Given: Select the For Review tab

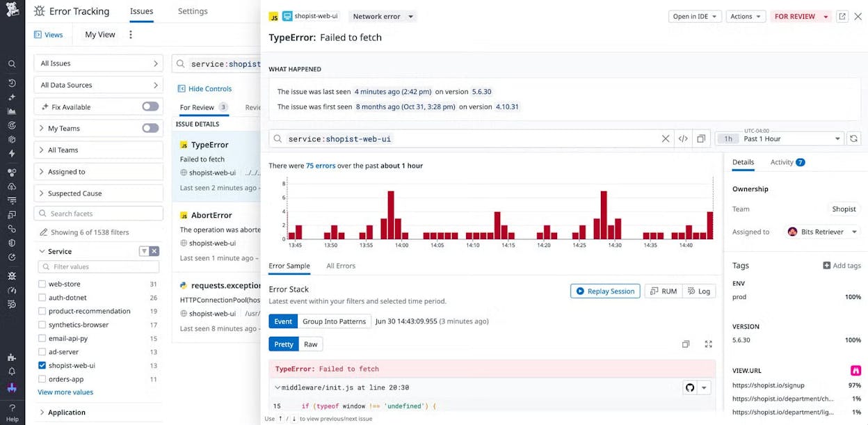Looking at the screenshot, I should click(203, 107).
